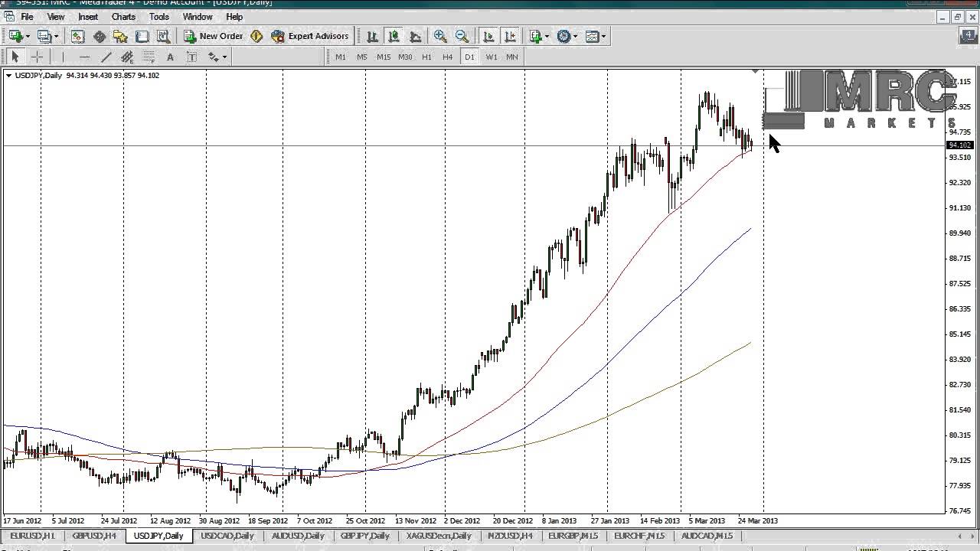Open the Help menu
Image resolution: width=980 pixels, height=551 pixels.
tap(234, 16)
